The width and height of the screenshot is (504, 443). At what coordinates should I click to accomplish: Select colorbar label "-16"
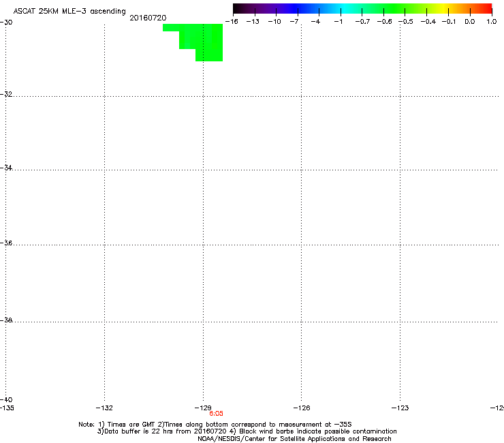232,22
